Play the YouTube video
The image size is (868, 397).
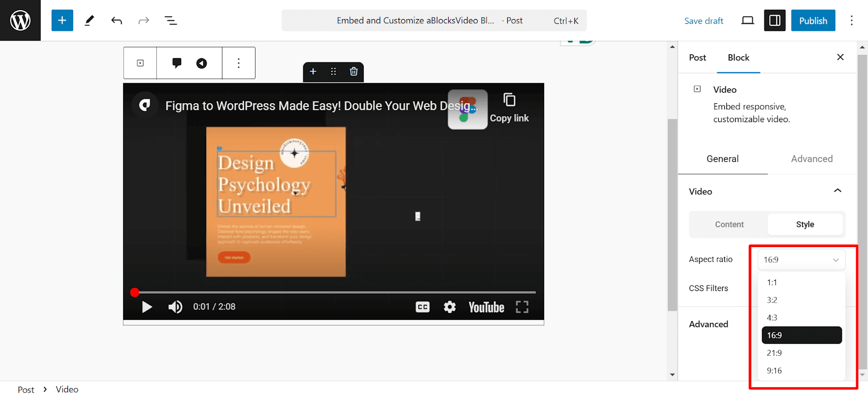[146, 307]
